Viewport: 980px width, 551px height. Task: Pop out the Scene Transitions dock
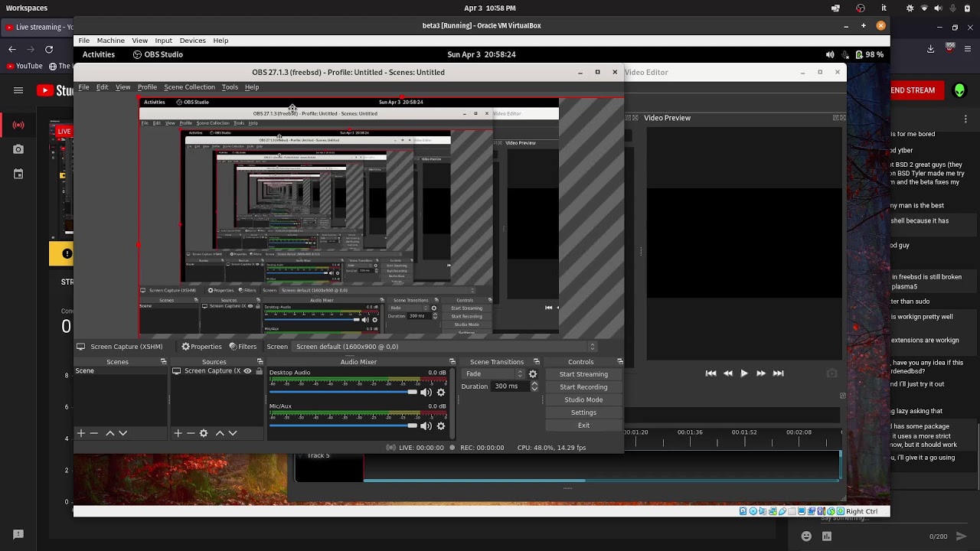(x=536, y=362)
